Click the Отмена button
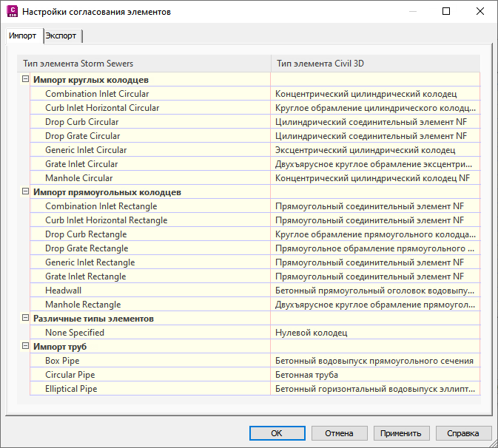This screenshot has height=448, width=498. [x=340, y=433]
